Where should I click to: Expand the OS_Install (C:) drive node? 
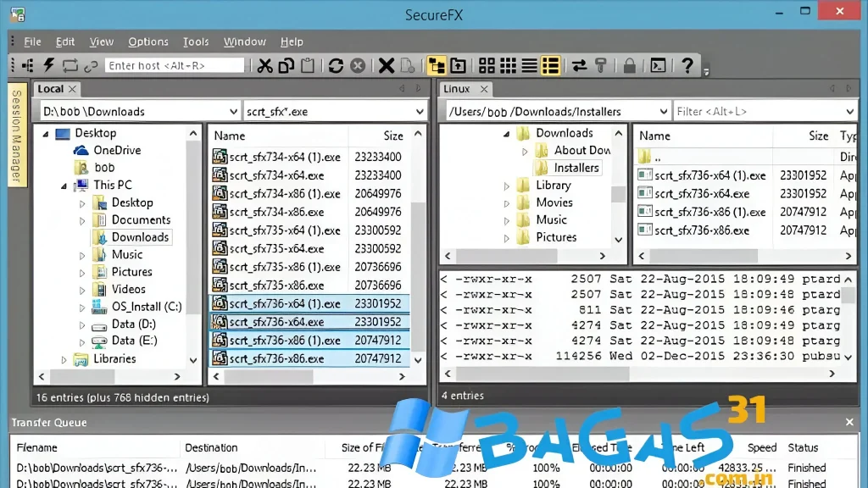pyautogui.click(x=82, y=307)
